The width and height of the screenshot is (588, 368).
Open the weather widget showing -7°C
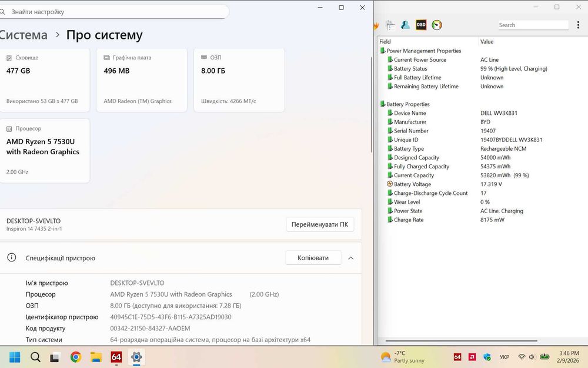coord(402,357)
